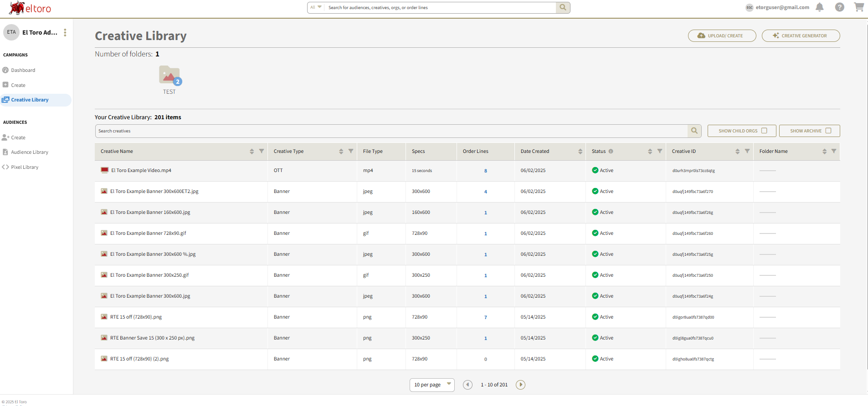
Task: Click the OTT creative type cell
Action: coord(278,171)
